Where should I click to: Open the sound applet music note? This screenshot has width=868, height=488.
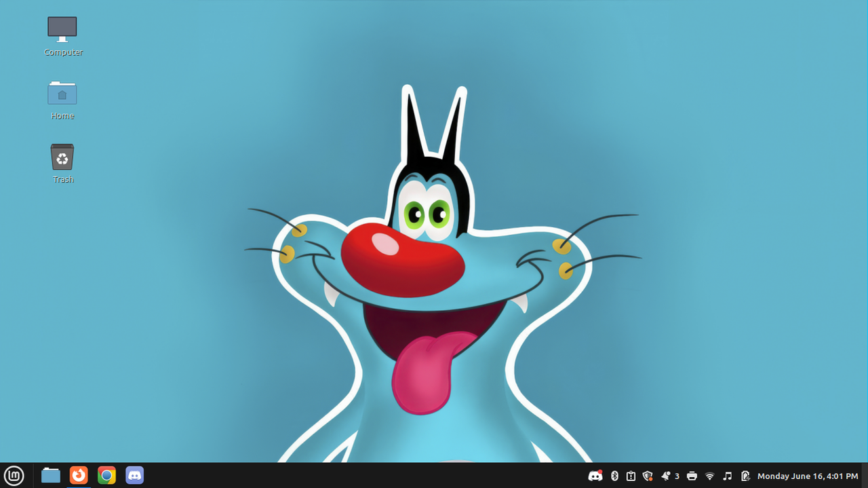coord(728,476)
